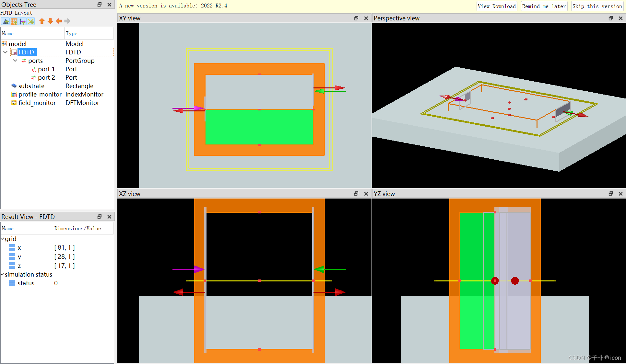The image size is (626, 364).
Task: Undock the XY view panel
Action: [356, 18]
